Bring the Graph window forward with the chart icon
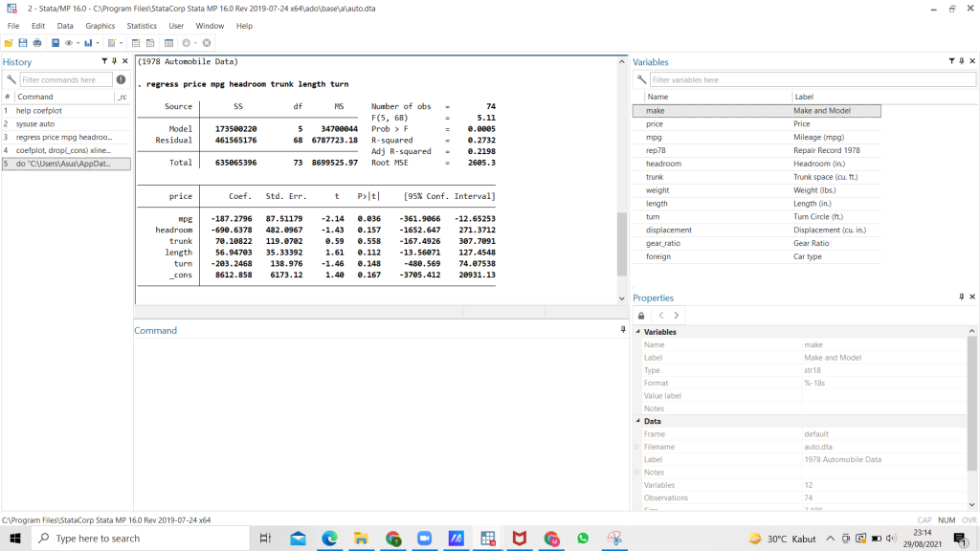The width and height of the screenshot is (980, 551). (x=88, y=43)
